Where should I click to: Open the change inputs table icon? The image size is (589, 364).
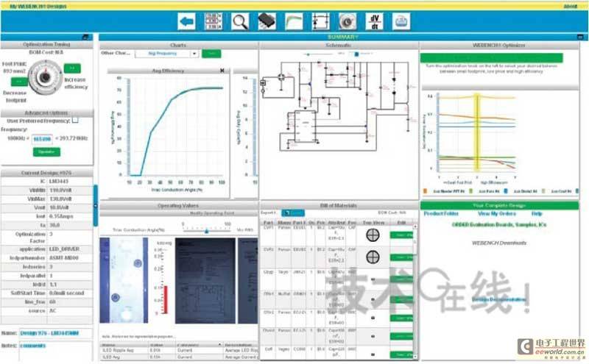[213, 21]
